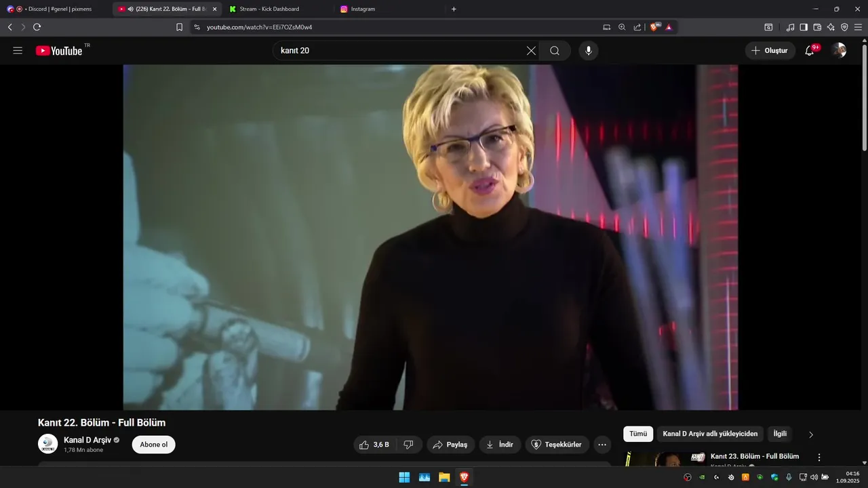
Task: Close the Kanıt 22. Bölüm tab
Action: 215,9
